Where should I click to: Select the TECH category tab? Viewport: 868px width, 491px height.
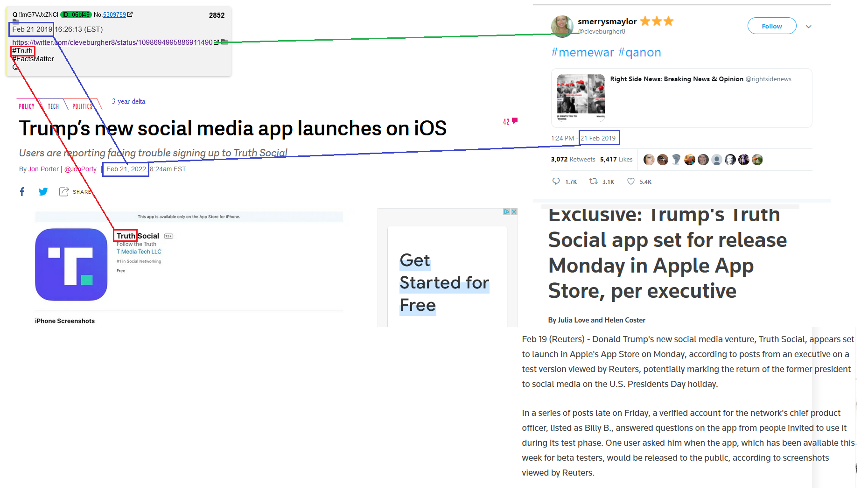53,106
